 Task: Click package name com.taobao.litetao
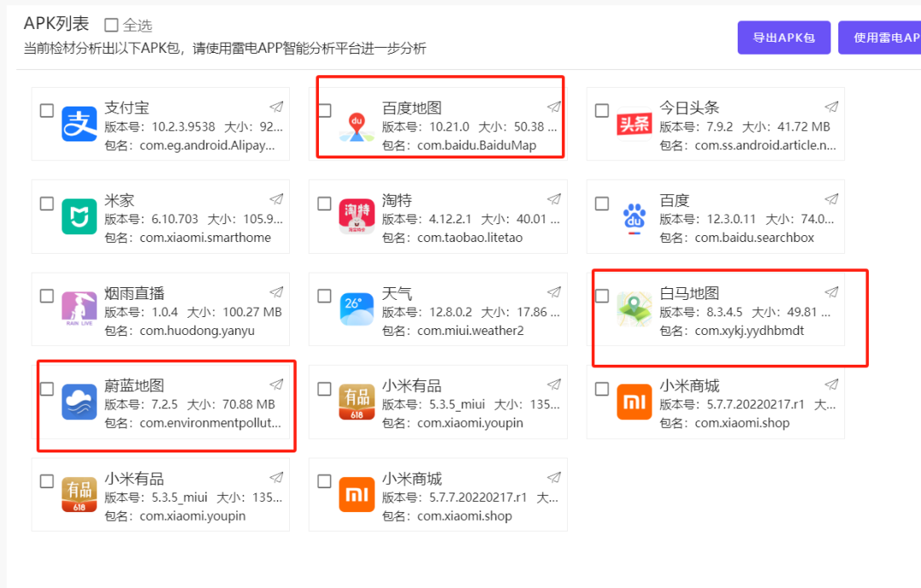[x=470, y=238]
